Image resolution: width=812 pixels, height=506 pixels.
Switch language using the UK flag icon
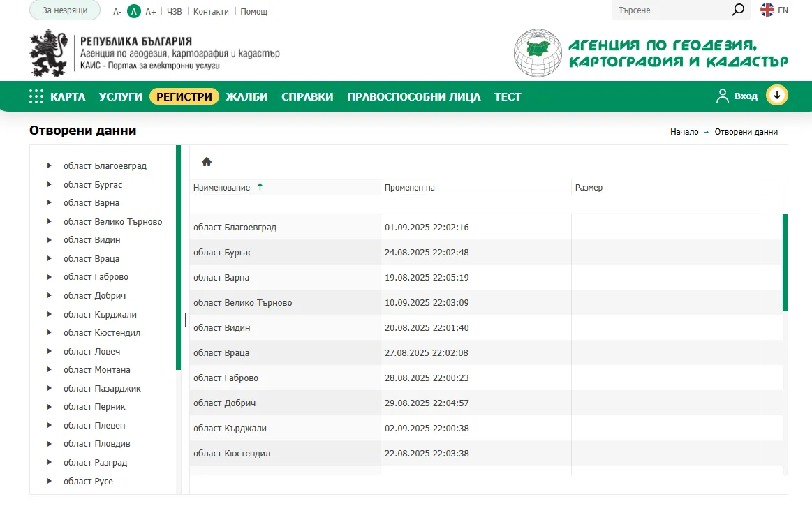click(767, 10)
